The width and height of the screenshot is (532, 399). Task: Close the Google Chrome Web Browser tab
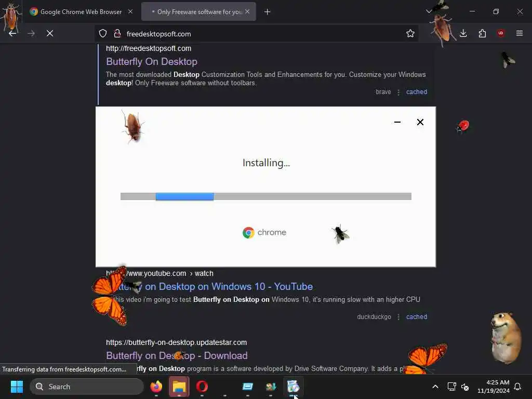click(130, 11)
